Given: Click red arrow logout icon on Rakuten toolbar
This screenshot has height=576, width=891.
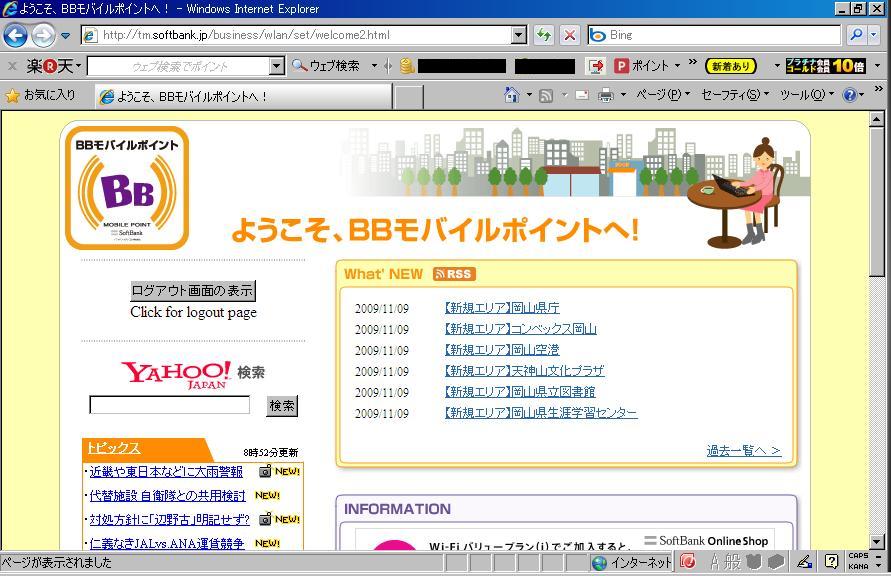Looking at the screenshot, I should click(596, 66).
